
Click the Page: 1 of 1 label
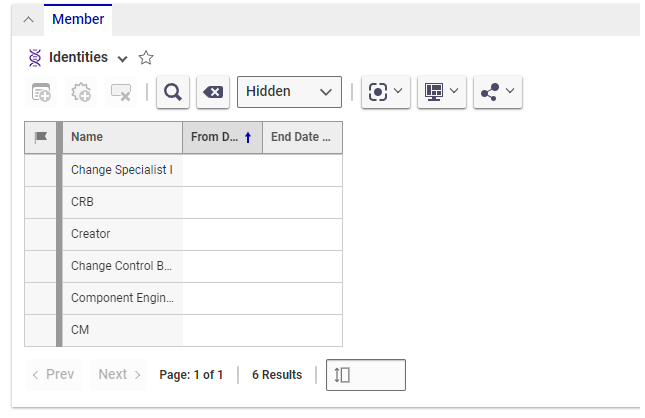191,375
